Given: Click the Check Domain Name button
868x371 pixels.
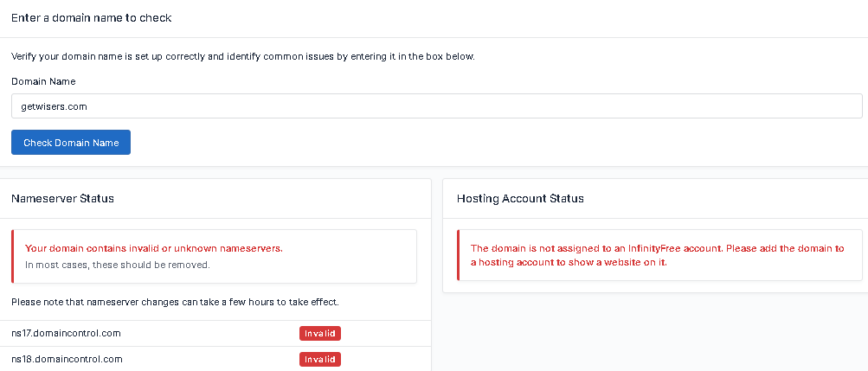Looking at the screenshot, I should click(x=71, y=143).
